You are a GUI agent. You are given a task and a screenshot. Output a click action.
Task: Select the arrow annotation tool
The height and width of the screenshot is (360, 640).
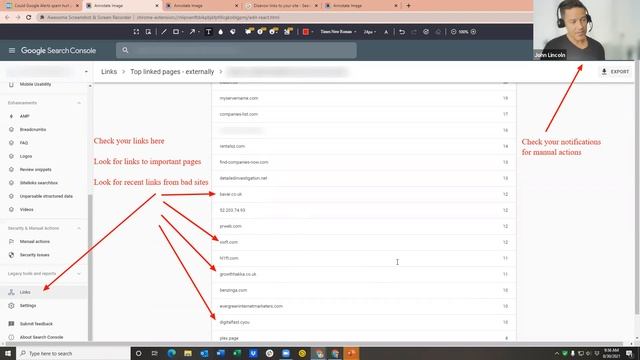[192, 32]
